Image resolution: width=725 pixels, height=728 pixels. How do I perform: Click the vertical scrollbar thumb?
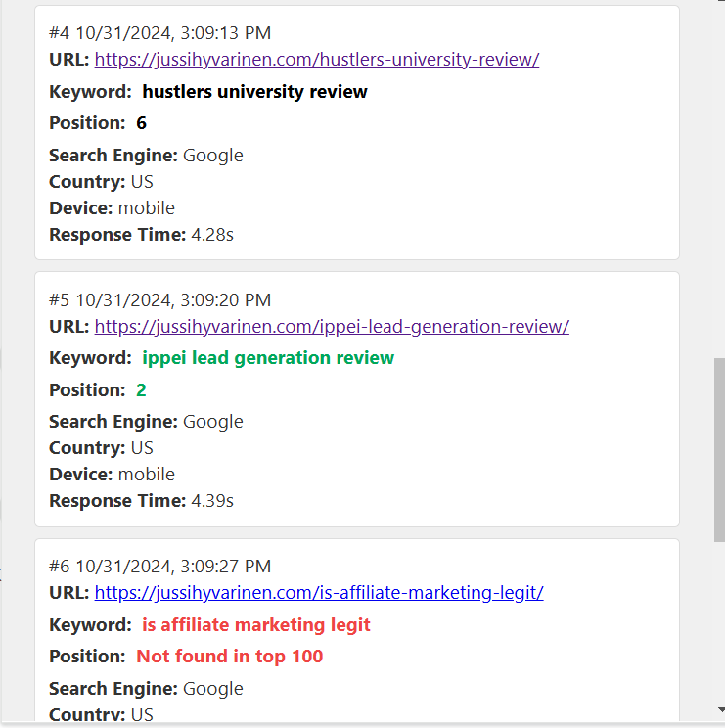(719, 449)
